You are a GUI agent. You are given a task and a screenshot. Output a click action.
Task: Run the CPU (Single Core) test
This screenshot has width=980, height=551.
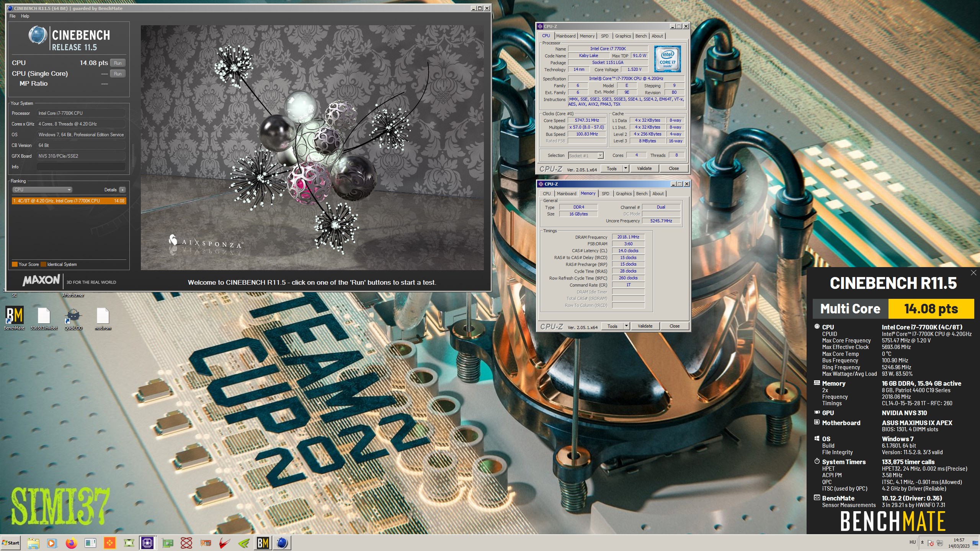pos(118,73)
